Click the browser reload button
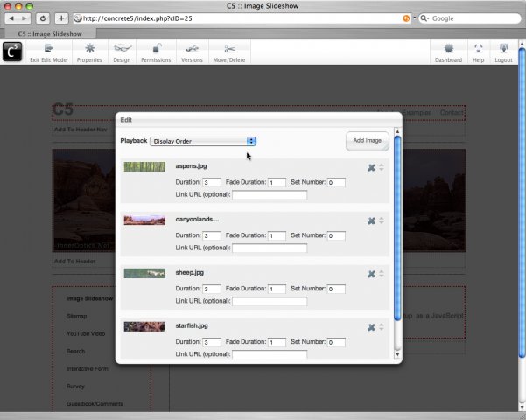526x420 pixels. (43, 18)
